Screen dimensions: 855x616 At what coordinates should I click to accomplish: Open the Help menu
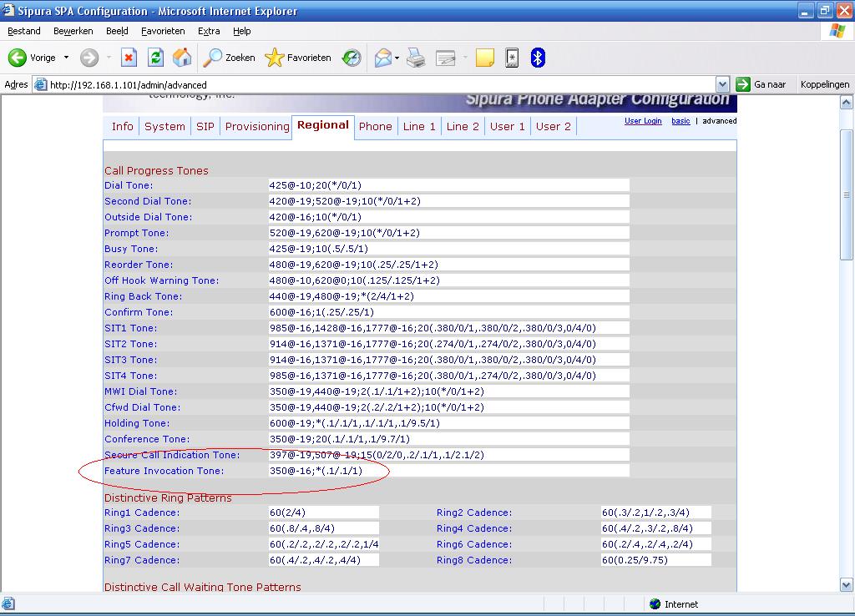tap(242, 31)
